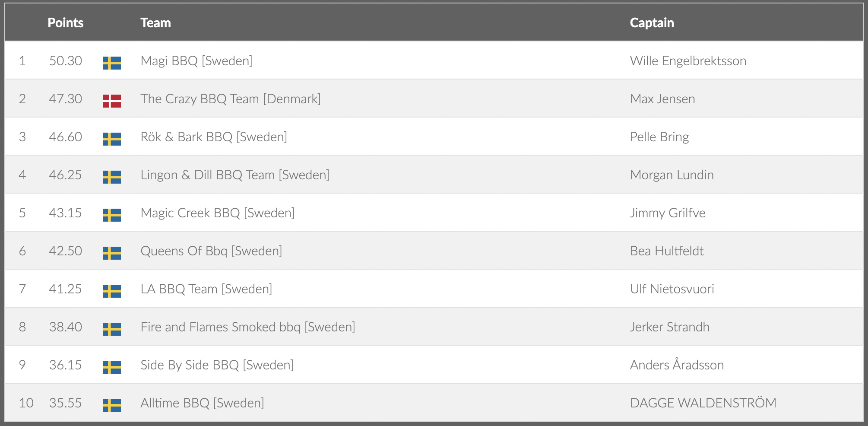
Task: Click the flag next to Alltime BBQ
Action: (x=112, y=405)
